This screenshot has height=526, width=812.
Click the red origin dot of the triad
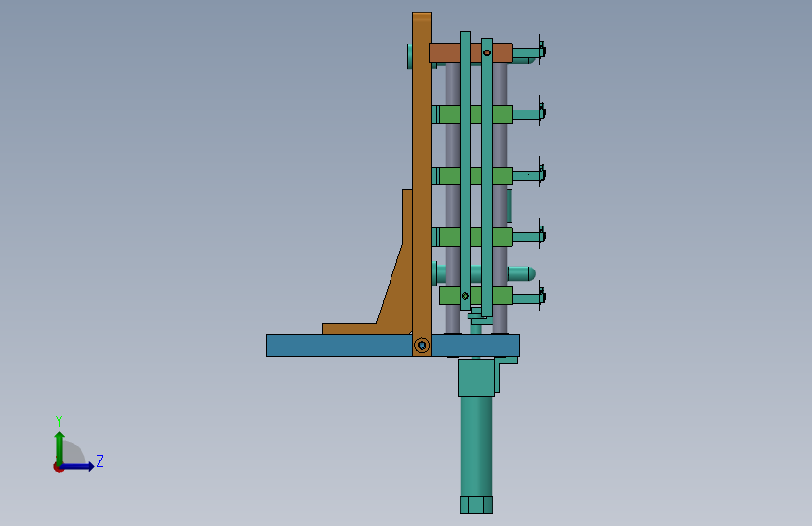(58, 467)
